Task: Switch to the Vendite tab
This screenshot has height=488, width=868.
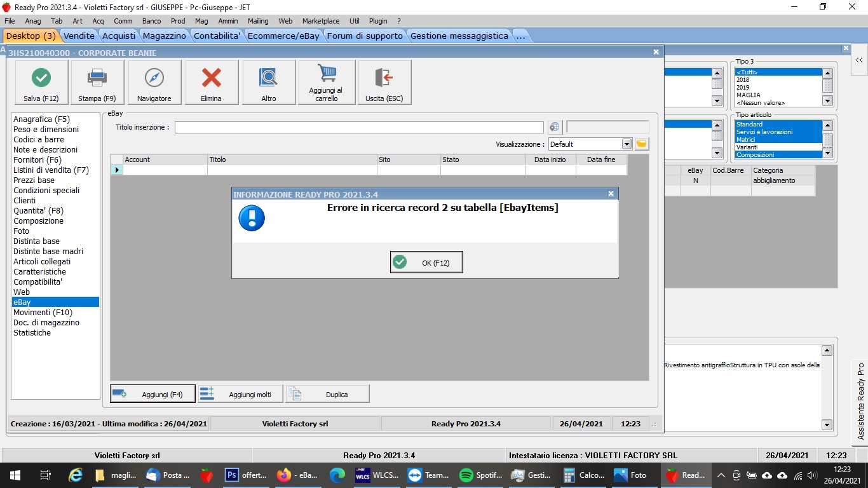Action: [79, 36]
